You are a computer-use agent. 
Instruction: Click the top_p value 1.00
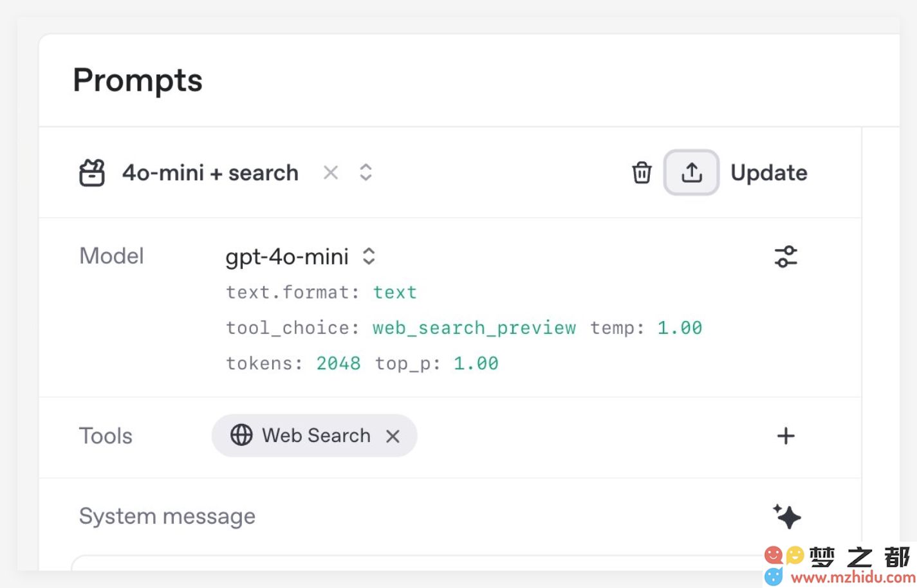click(x=476, y=363)
